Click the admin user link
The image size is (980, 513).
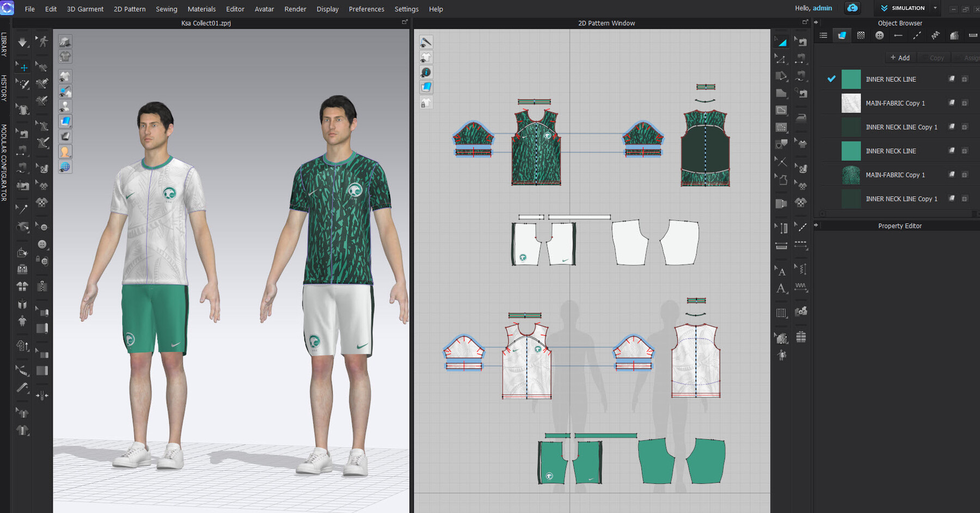(822, 8)
